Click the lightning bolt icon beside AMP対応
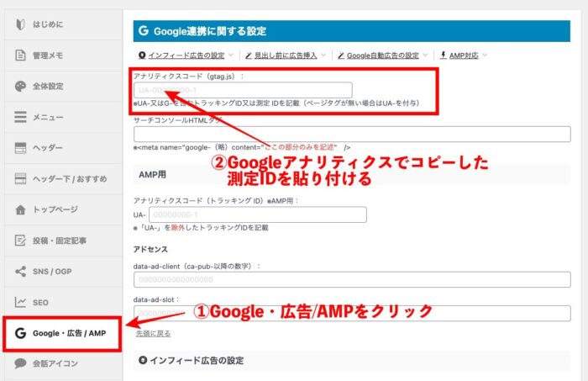This screenshot has width=588, height=381. [444, 56]
